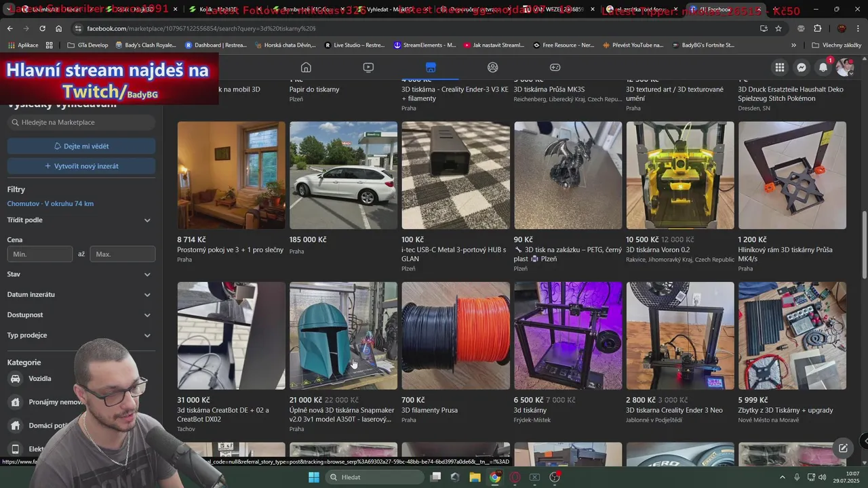
Task: Expand hidden bookmarks overflow chevron
Action: [793, 45]
